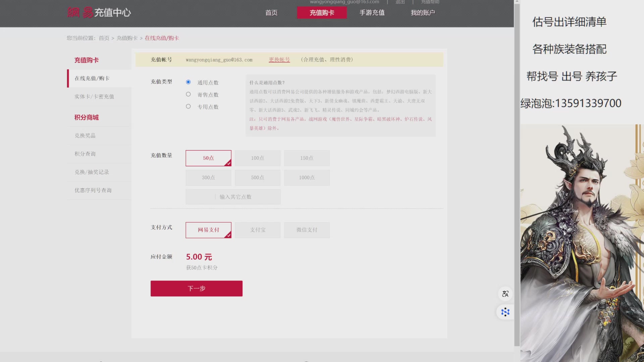Screen dimensions: 644x362
Task: Click the 5.00 元 payable amount
Action: click(199, 257)
